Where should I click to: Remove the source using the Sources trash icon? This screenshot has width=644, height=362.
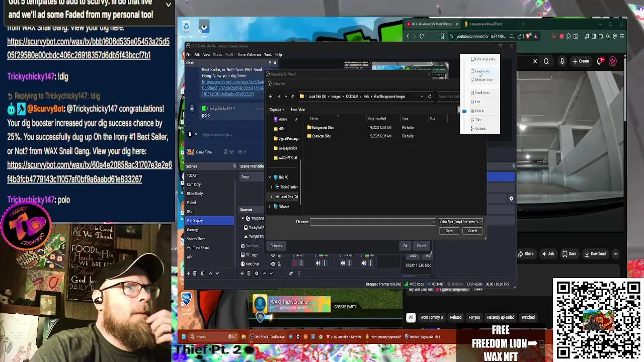point(249,274)
